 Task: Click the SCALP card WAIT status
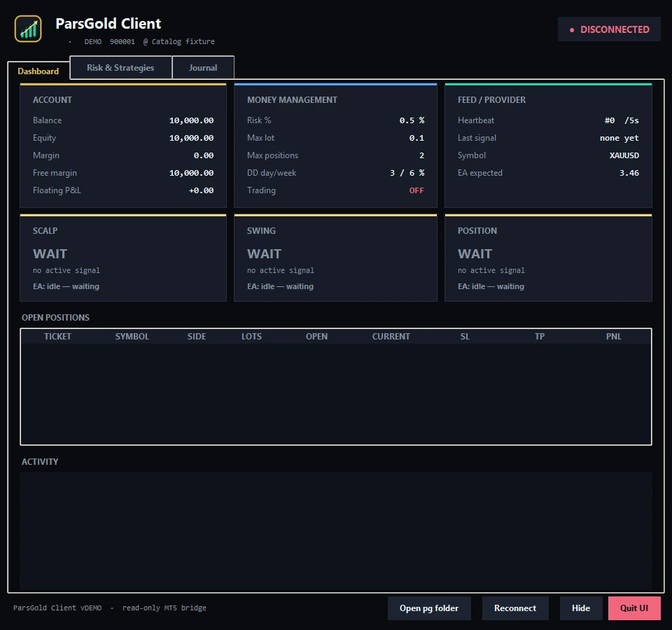(x=50, y=253)
